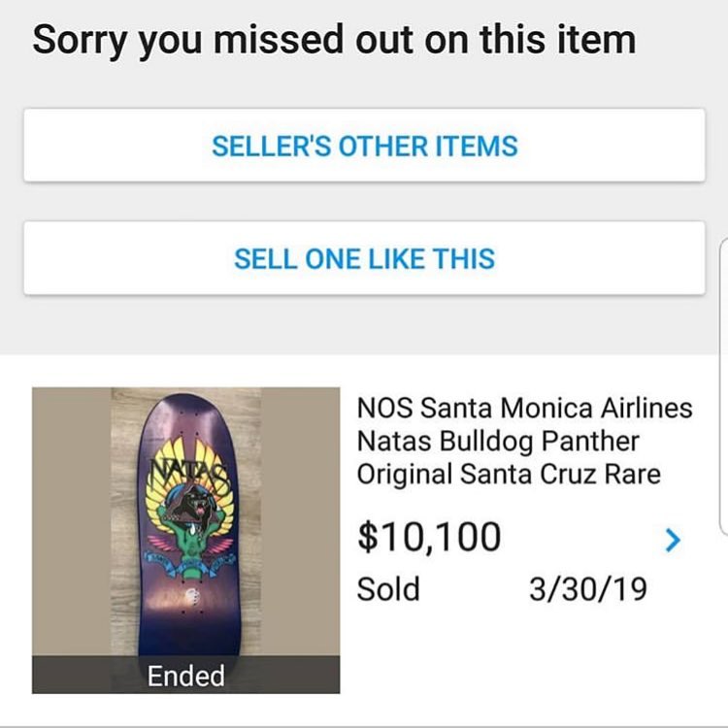
Task: Tap the "Sorry you missed out" heading
Action: point(334,40)
